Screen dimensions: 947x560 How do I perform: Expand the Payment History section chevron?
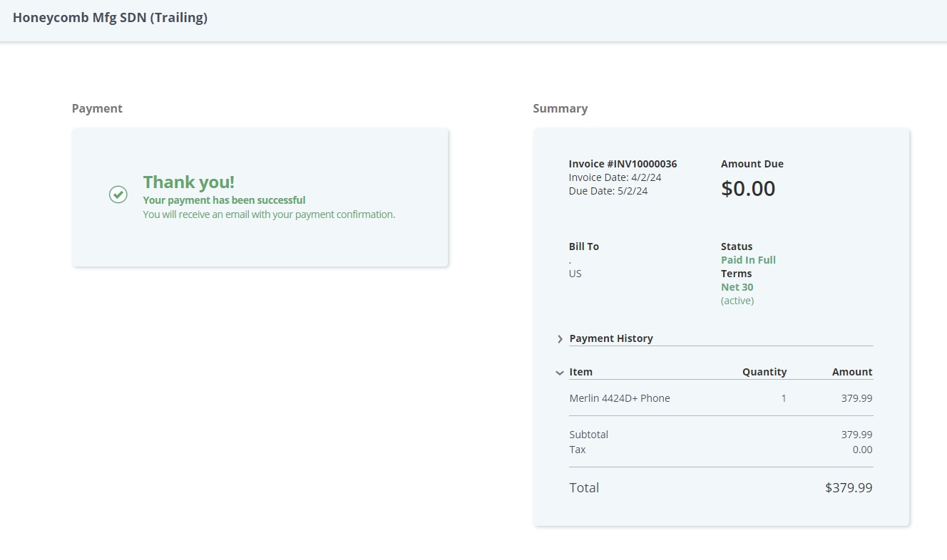pyautogui.click(x=560, y=339)
